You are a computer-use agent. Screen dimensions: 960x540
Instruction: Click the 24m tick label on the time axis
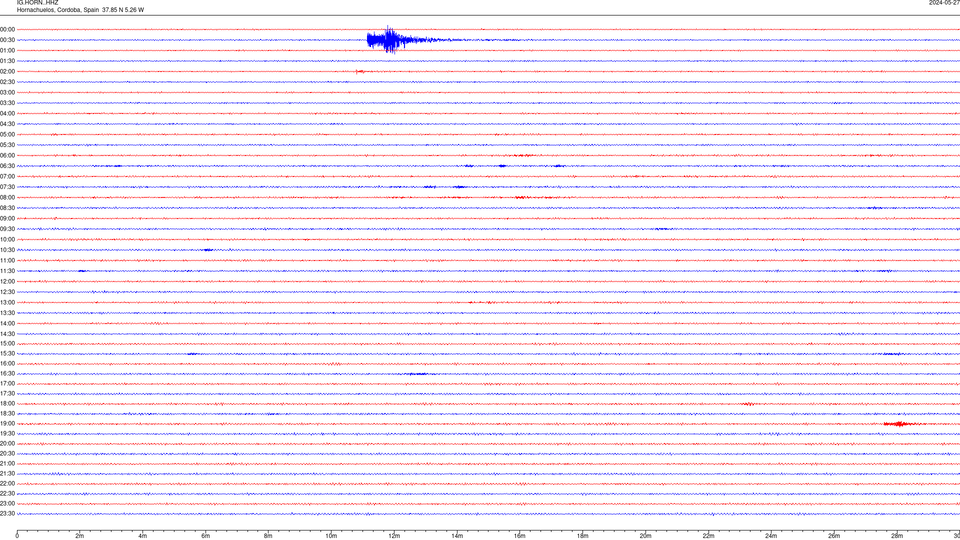point(771,536)
